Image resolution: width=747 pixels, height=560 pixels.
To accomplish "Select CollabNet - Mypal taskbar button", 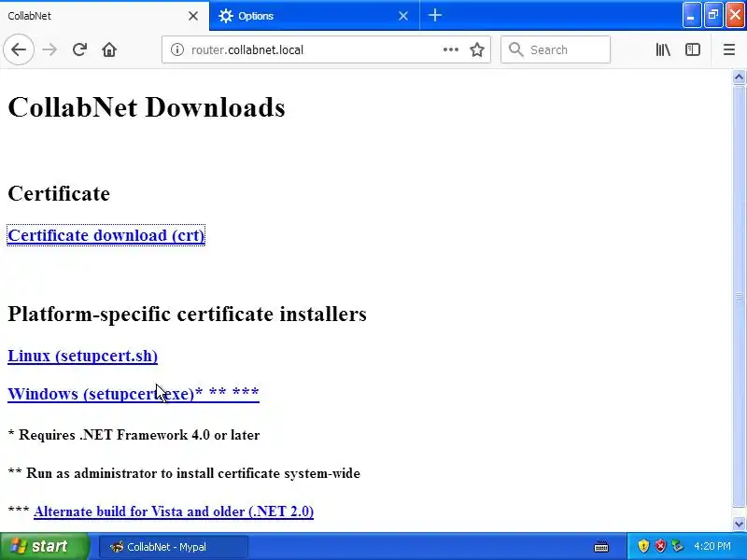I will pos(174,547).
